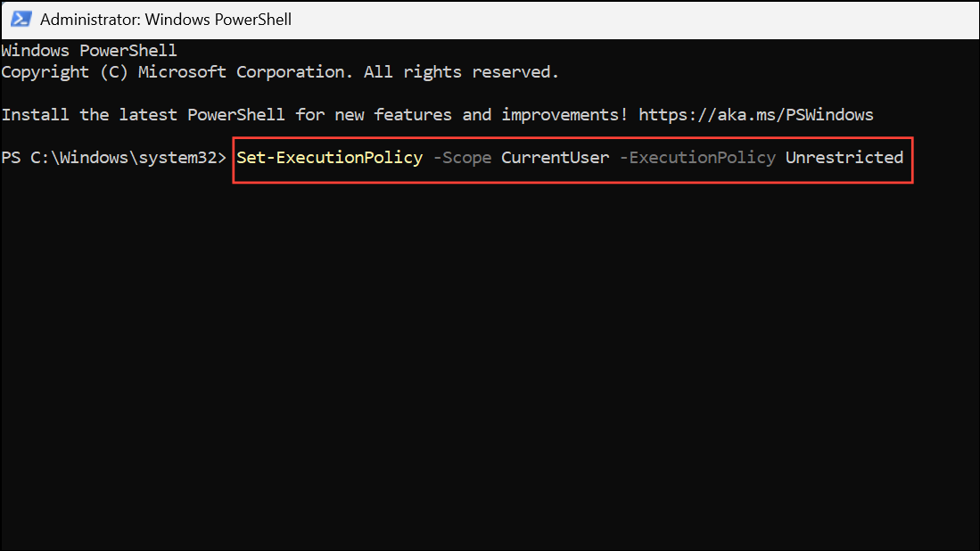Click the Unrestricted value in the command
This screenshot has height=551, width=980.
point(844,158)
